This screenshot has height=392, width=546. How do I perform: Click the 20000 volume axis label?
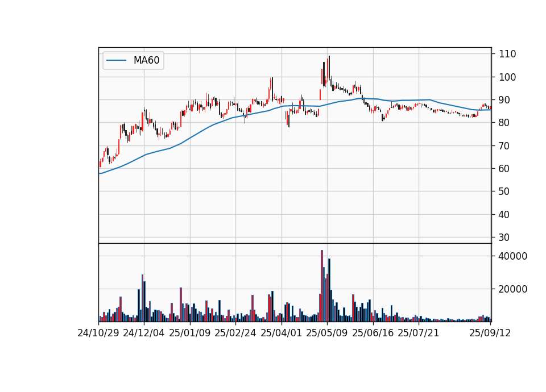[513, 289]
